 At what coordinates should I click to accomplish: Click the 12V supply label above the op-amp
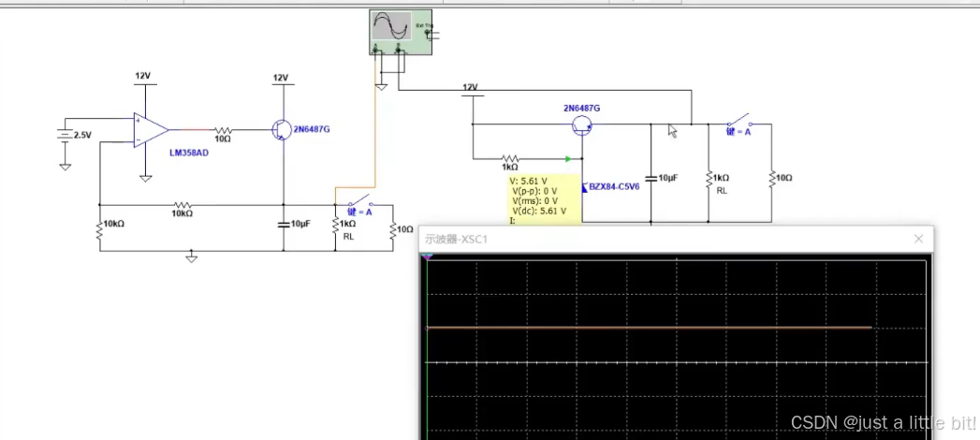(143, 76)
